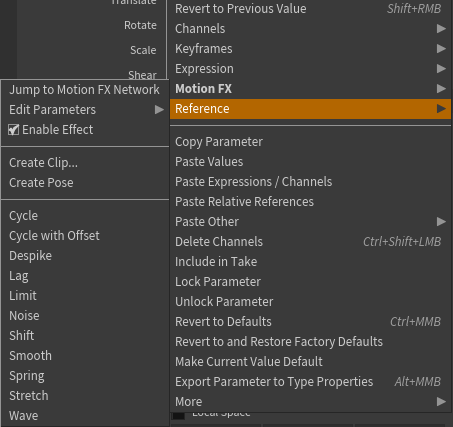Apply the Noise motion effect
453x427 pixels.
(85, 316)
